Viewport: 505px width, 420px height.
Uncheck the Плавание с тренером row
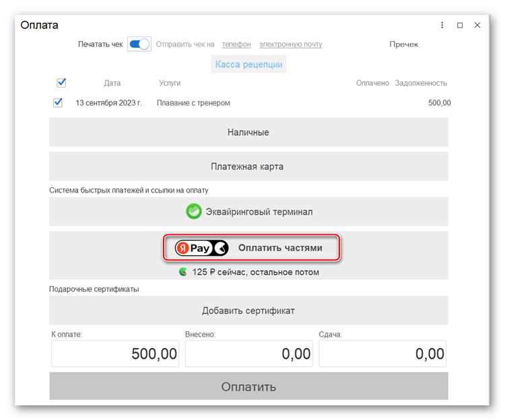coord(58,103)
